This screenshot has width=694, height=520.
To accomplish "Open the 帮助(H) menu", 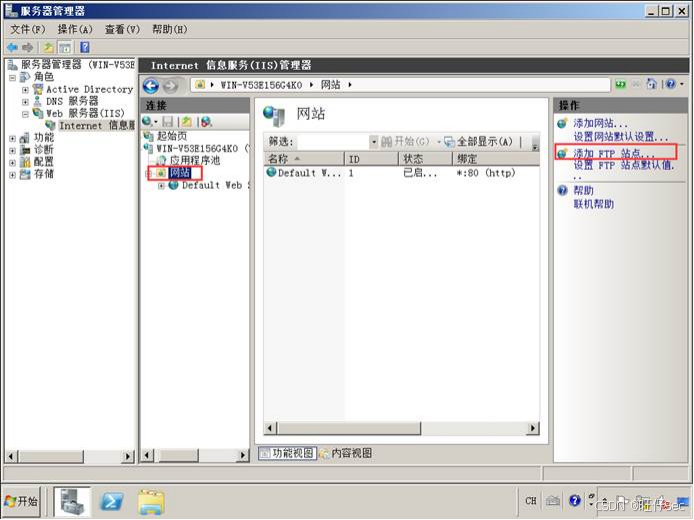I will (170, 30).
